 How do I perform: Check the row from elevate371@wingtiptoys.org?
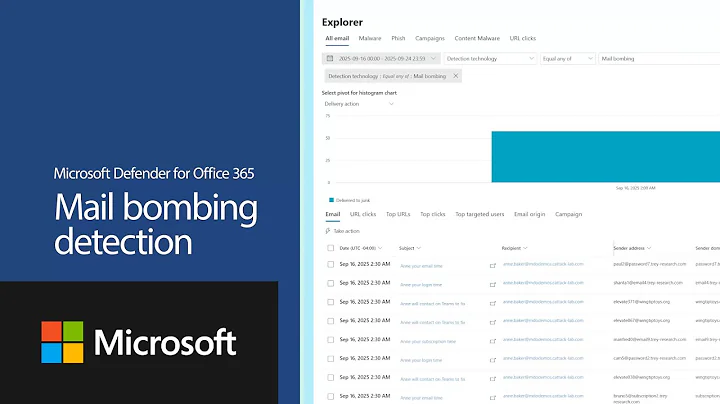click(331, 302)
